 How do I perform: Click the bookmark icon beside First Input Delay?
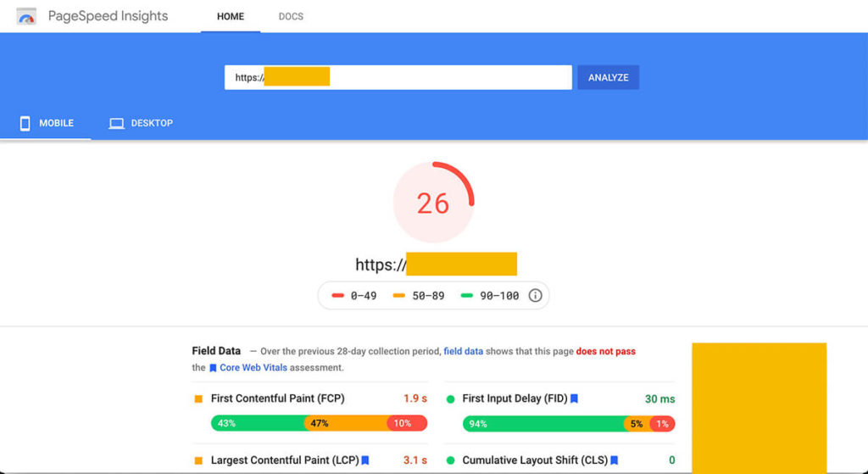click(x=574, y=399)
